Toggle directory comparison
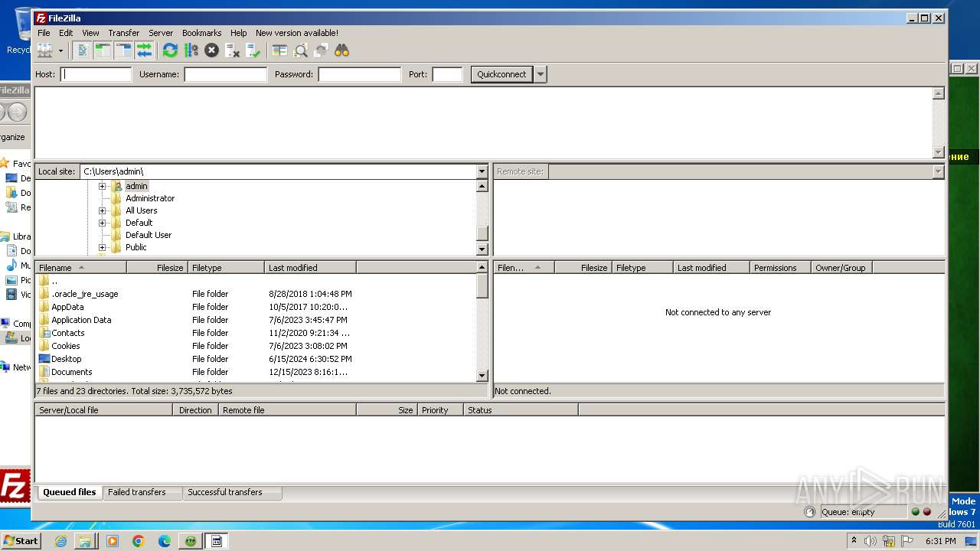Image resolution: width=980 pixels, height=551 pixels. 300,51
